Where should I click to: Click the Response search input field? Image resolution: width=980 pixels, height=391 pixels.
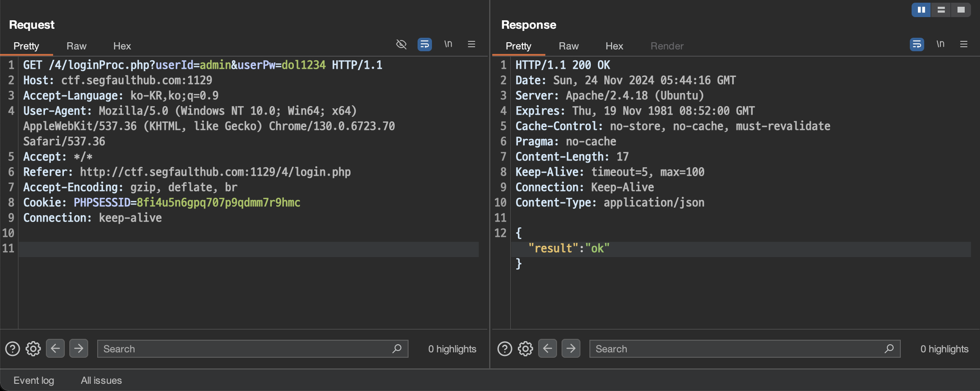737,349
